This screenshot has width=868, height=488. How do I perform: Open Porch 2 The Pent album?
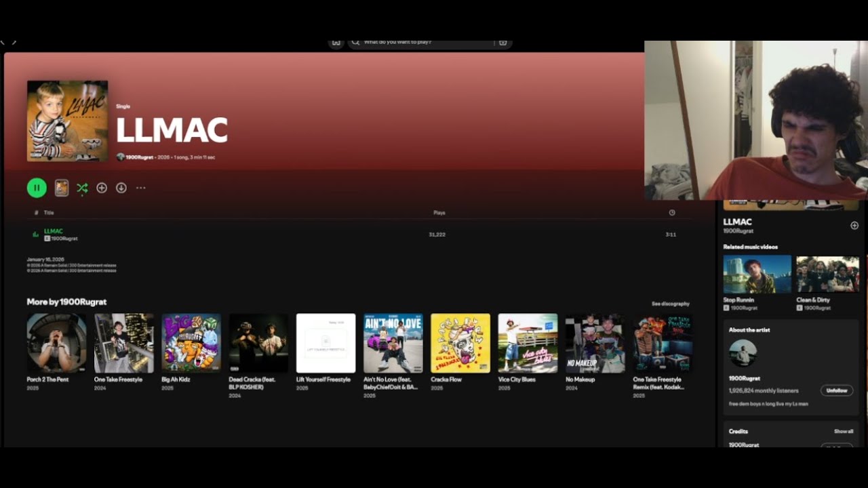pyautogui.click(x=56, y=343)
